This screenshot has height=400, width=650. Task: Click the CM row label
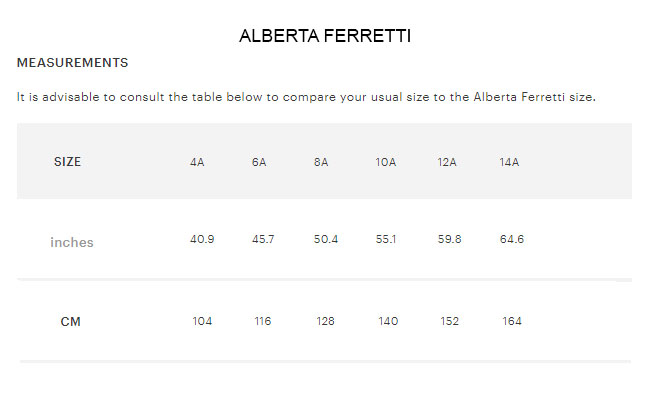pos(70,322)
